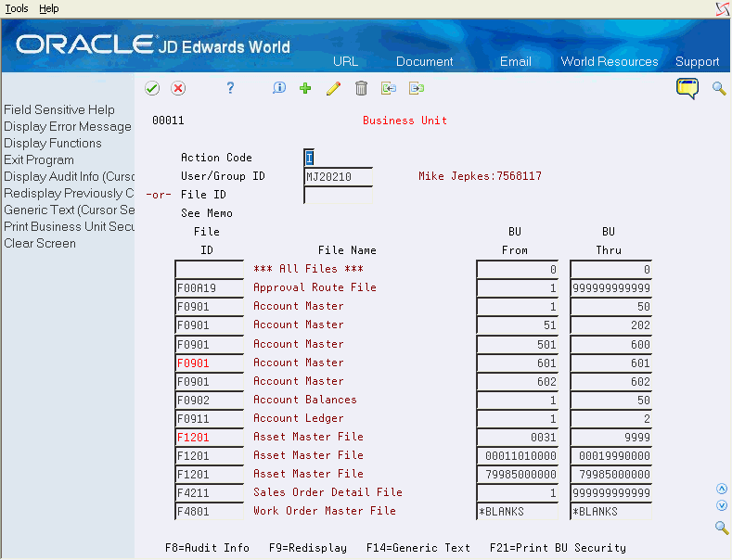Open help with the question mark icon
The image size is (732, 560).
coord(230,88)
